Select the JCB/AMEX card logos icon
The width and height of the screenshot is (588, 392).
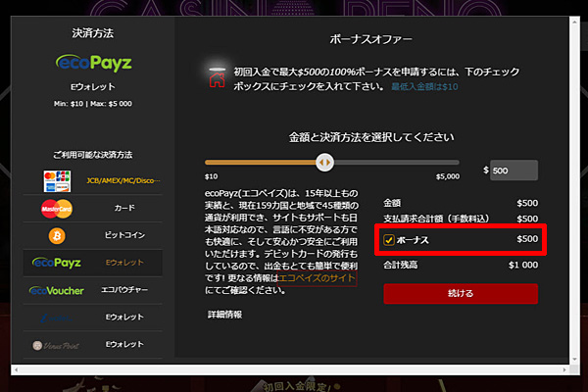click(x=57, y=181)
